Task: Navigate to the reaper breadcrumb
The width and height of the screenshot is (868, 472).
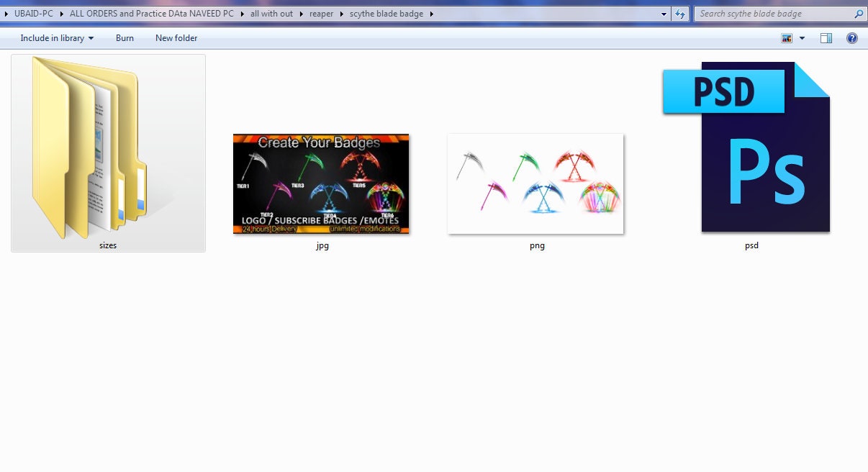Action: pyautogui.click(x=322, y=14)
